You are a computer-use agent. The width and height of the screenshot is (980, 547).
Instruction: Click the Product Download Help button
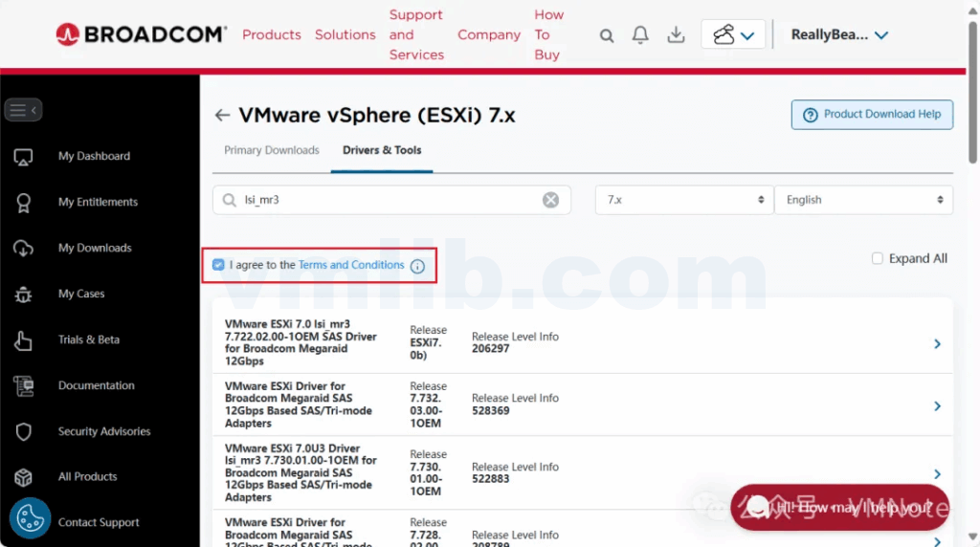click(x=872, y=115)
